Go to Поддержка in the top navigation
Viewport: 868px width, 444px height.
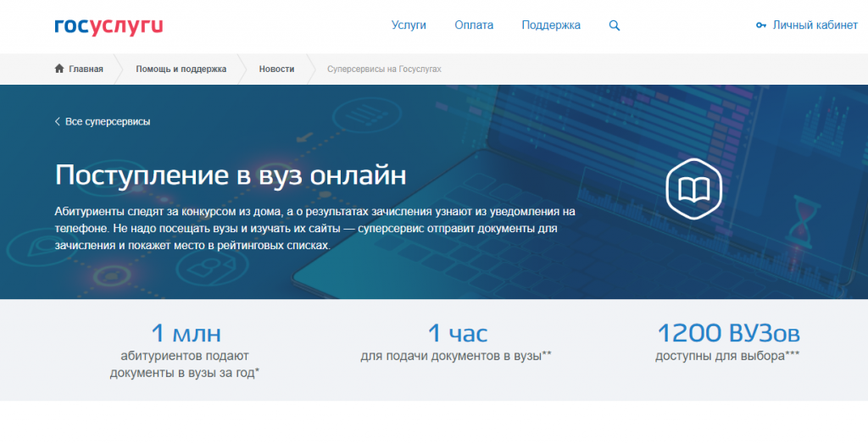(x=551, y=25)
